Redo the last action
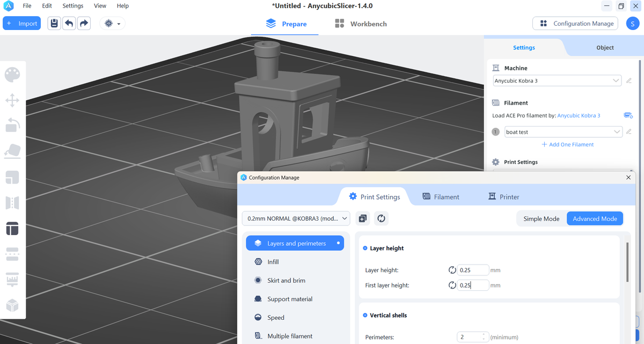The width and height of the screenshot is (644, 344). click(x=84, y=24)
